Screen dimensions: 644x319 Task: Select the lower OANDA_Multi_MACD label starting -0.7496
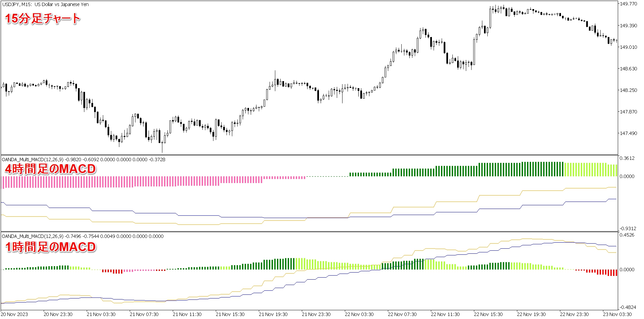[83, 236]
